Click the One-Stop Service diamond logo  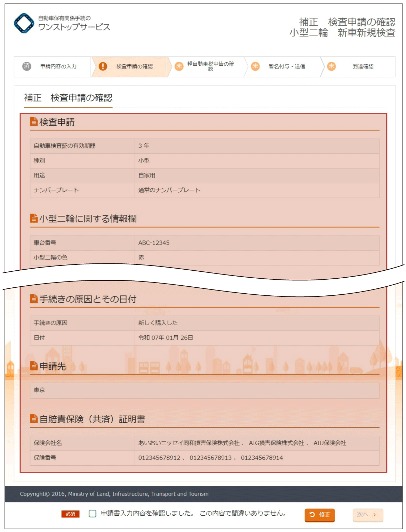[24, 23]
